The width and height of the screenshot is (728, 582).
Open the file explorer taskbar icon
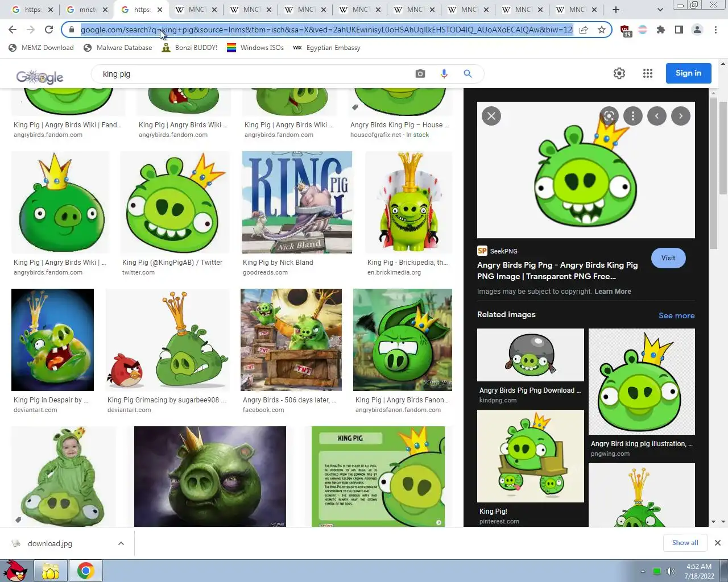point(51,571)
